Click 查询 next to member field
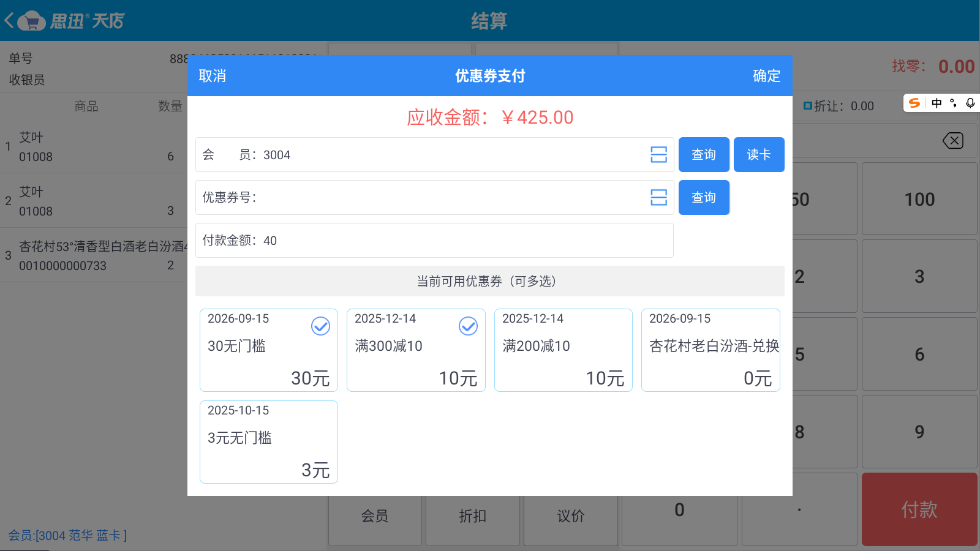Image resolution: width=980 pixels, height=551 pixels. [704, 155]
